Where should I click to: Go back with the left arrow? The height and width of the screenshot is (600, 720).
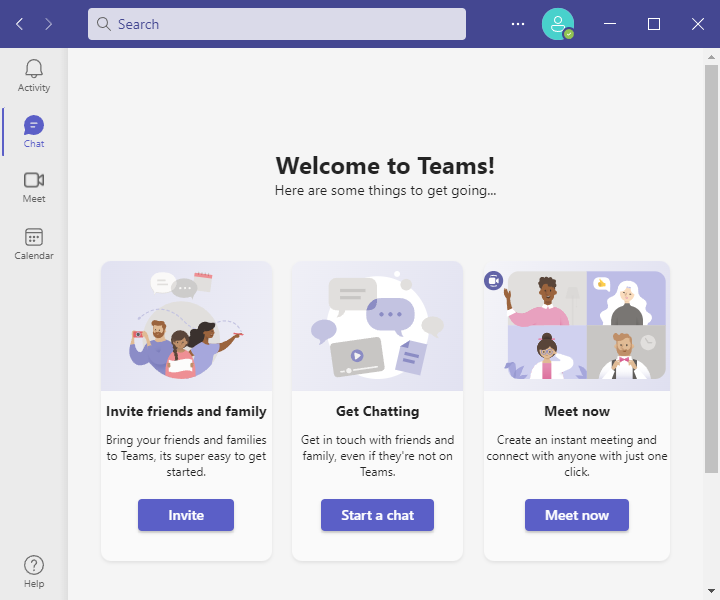point(19,24)
